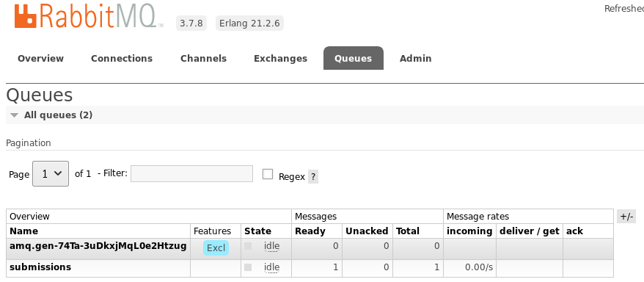Switch to the Connections tab

[122, 58]
